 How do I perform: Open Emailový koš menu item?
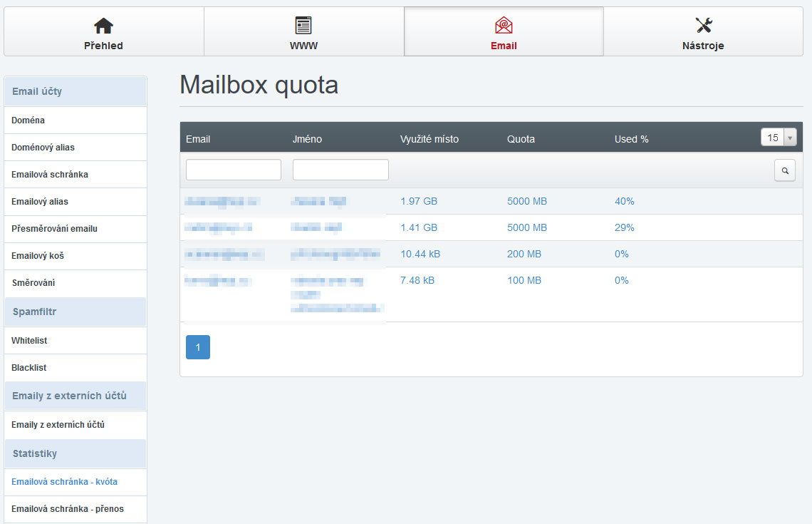(x=38, y=256)
